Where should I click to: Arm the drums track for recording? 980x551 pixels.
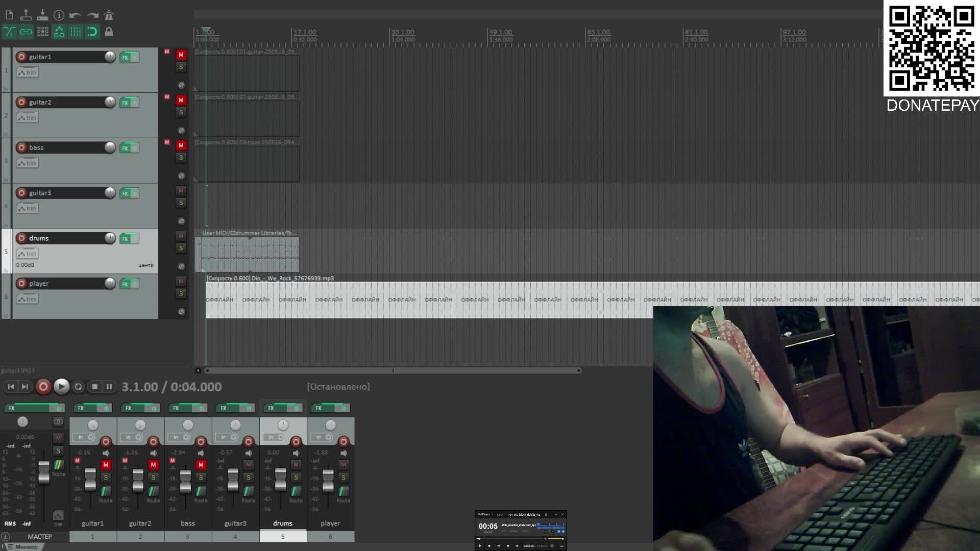(x=21, y=238)
